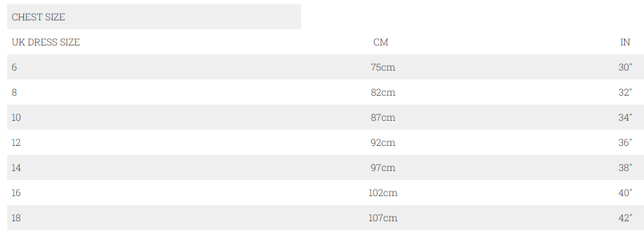Click UK dress size 14 label
This screenshot has height=232, width=644.
click(16, 167)
